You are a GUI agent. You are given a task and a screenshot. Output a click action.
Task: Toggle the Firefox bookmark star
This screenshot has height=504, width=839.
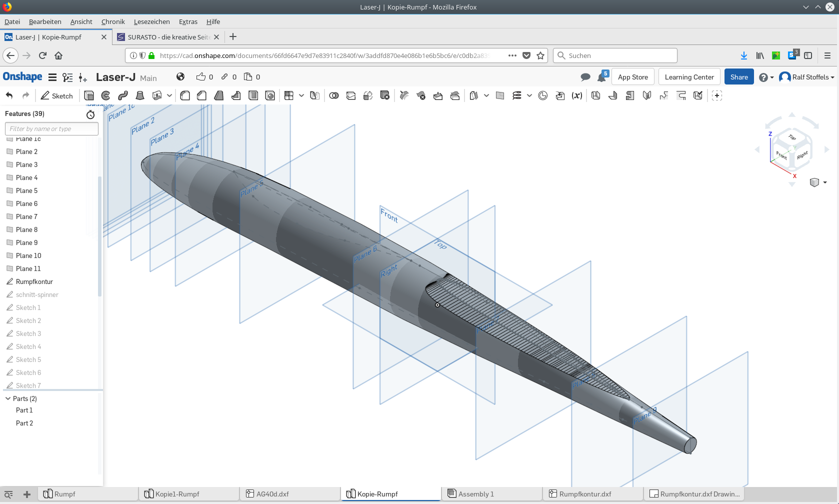(540, 55)
